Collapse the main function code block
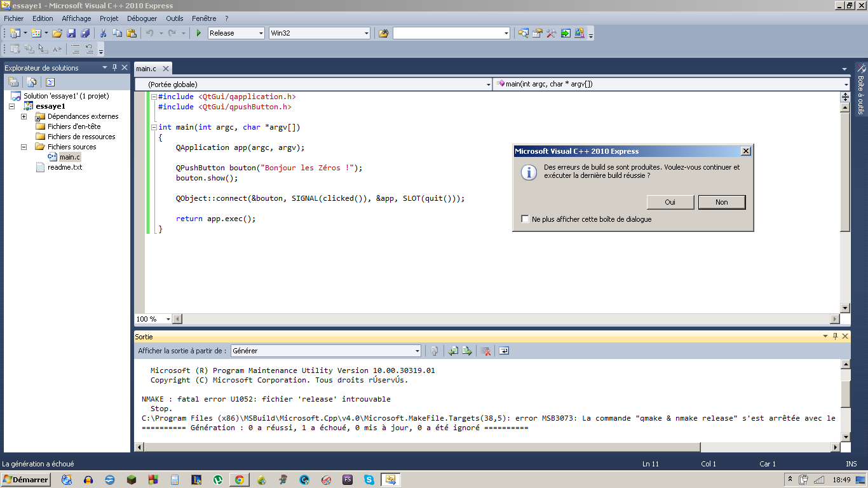Image resolution: width=868 pixels, height=488 pixels. pos(153,127)
